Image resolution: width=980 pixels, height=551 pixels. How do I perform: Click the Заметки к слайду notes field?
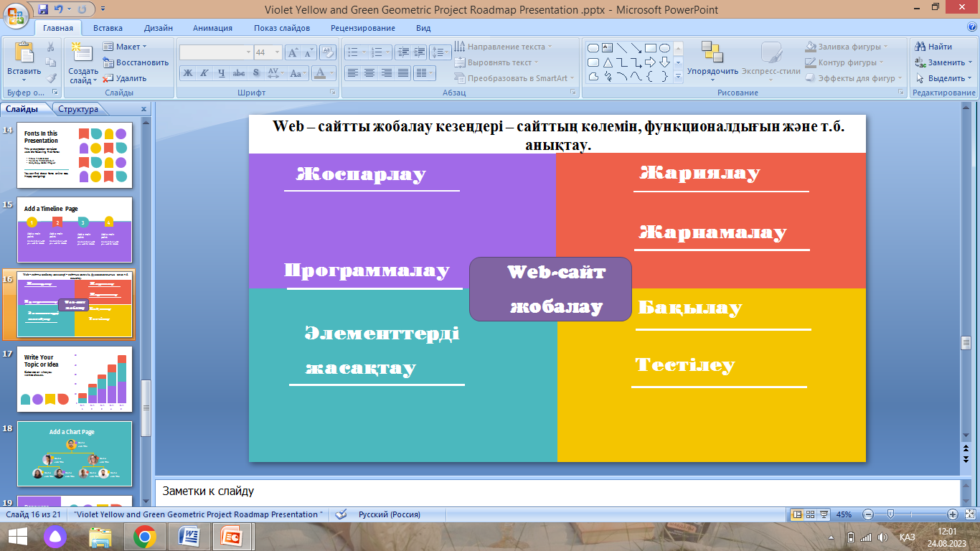[x=557, y=492]
